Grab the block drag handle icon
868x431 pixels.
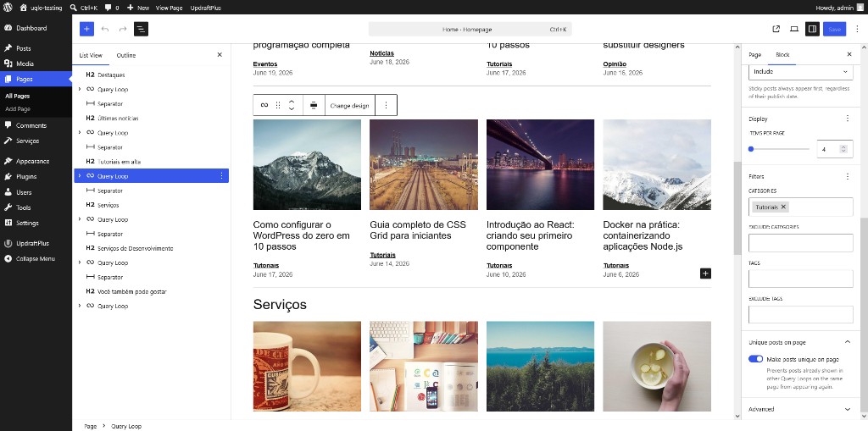tap(278, 105)
